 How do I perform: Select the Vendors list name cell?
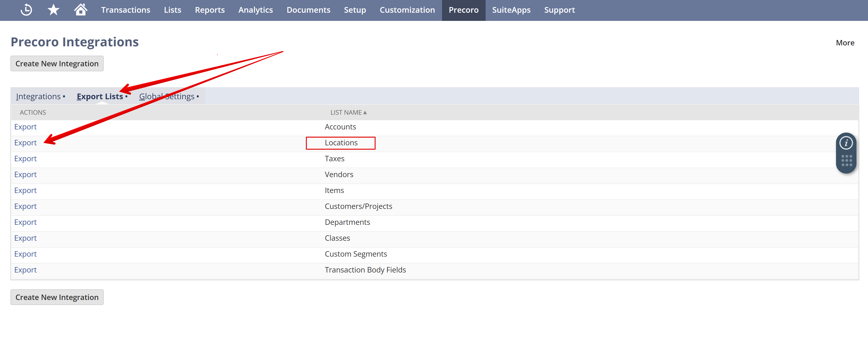tap(339, 174)
